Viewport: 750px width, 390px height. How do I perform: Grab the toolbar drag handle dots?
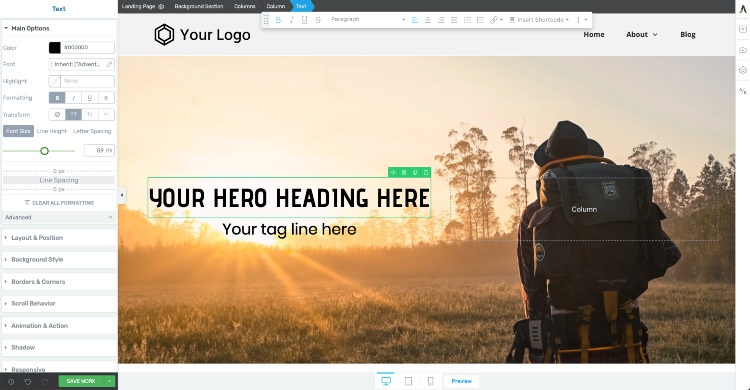(x=266, y=20)
